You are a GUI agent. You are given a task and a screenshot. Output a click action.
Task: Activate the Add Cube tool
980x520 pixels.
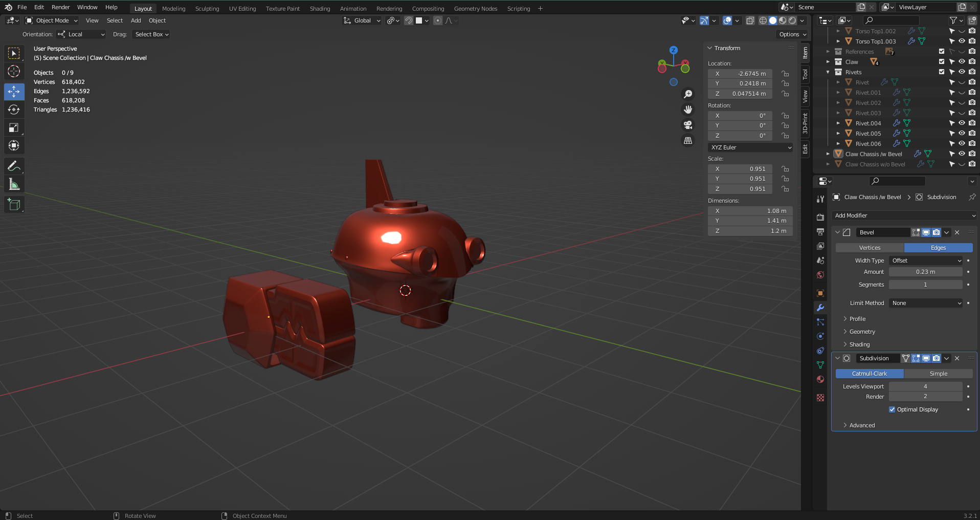14,205
